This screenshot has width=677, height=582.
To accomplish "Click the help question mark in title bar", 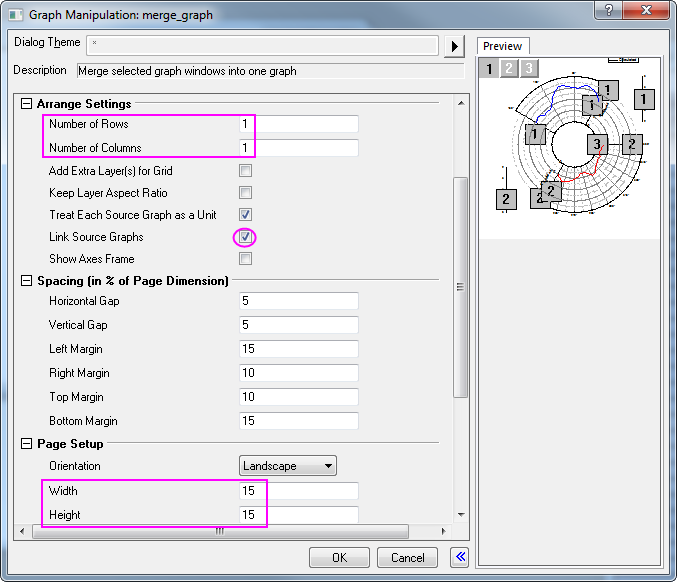I will click(603, 10).
